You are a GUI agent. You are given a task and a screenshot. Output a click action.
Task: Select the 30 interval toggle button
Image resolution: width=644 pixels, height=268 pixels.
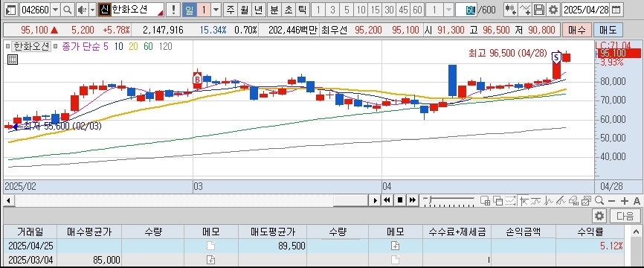coord(389,10)
